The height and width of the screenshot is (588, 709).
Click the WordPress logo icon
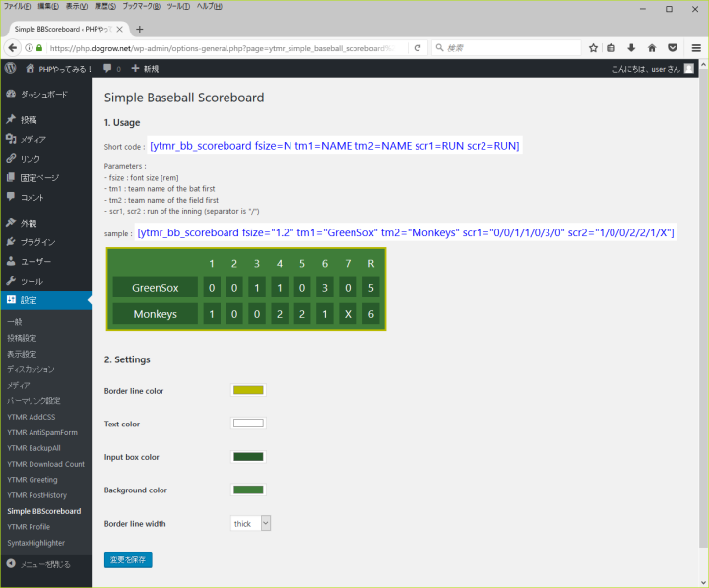(x=11, y=68)
